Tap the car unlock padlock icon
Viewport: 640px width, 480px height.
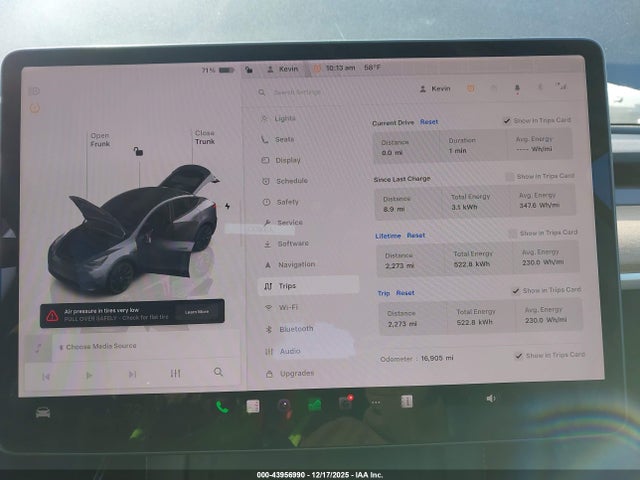click(138, 151)
